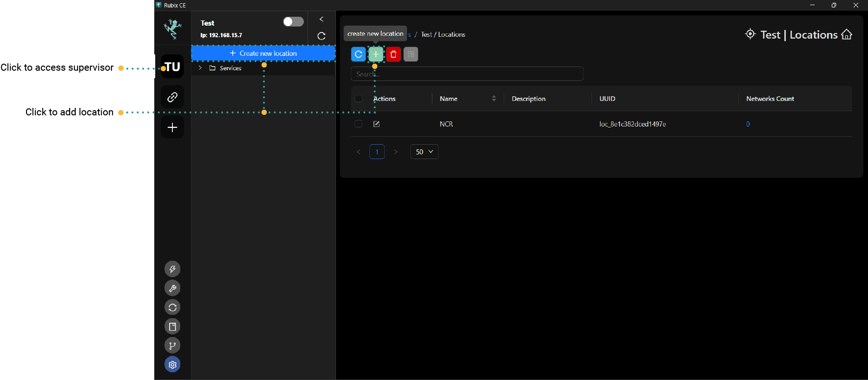Click the Actions column header
The width and height of the screenshot is (868, 380).
tap(384, 99)
